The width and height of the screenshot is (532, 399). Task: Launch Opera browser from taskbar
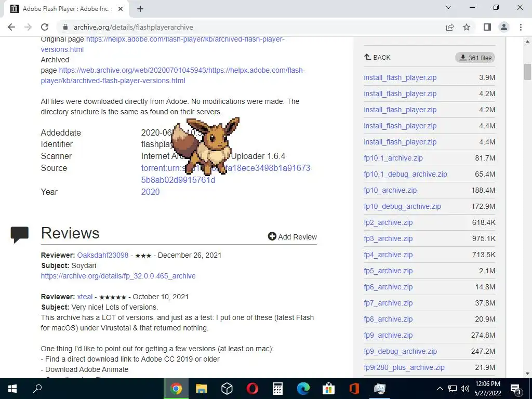(x=252, y=389)
